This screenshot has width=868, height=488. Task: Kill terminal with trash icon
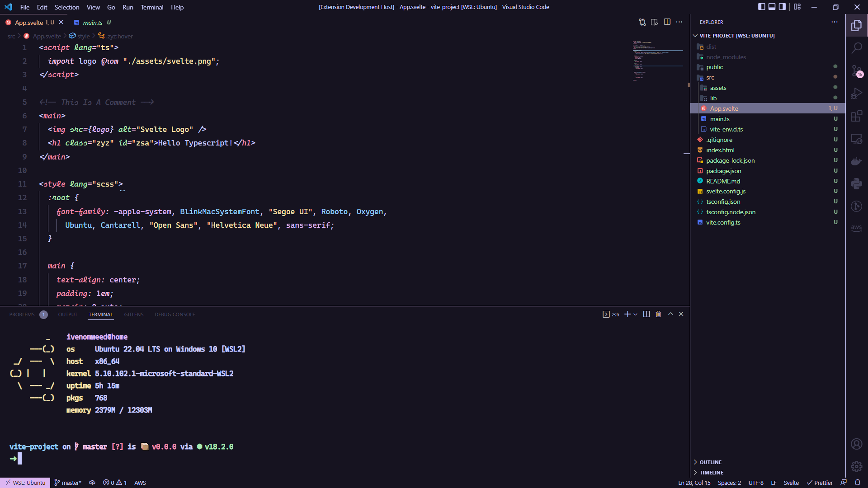tap(658, 314)
